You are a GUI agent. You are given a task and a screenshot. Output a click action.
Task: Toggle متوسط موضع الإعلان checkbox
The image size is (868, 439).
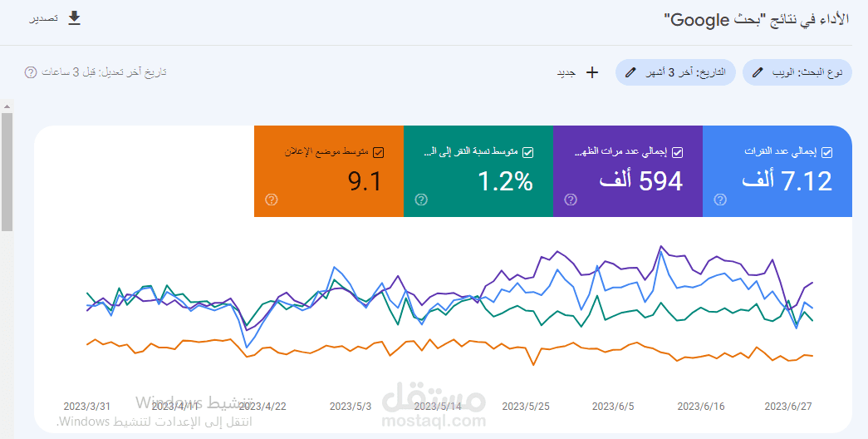point(379,152)
